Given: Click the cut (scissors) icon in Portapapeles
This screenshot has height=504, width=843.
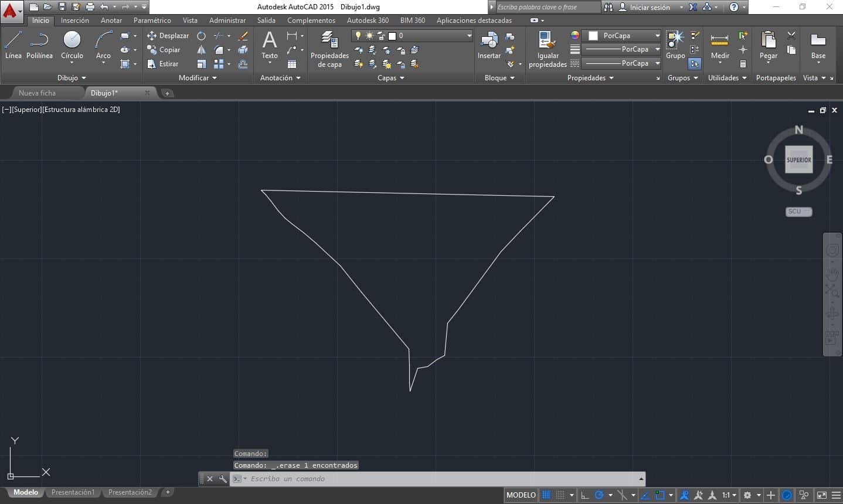Looking at the screenshot, I should coord(791,36).
